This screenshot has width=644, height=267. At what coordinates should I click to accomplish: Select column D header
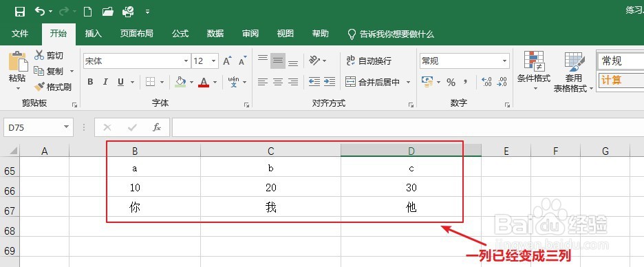(x=411, y=151)
